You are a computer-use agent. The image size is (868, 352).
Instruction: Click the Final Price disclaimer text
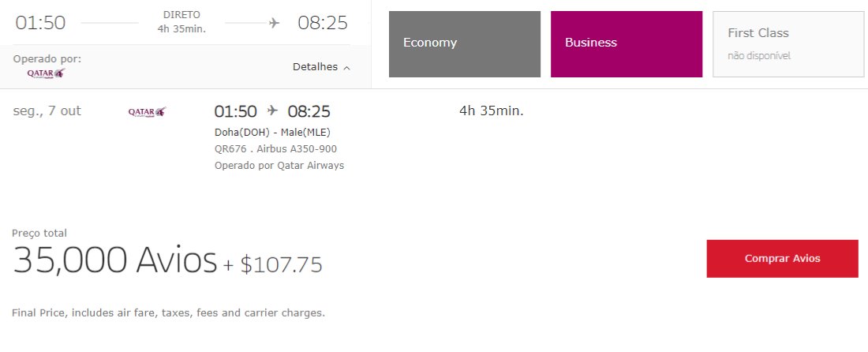168,313
